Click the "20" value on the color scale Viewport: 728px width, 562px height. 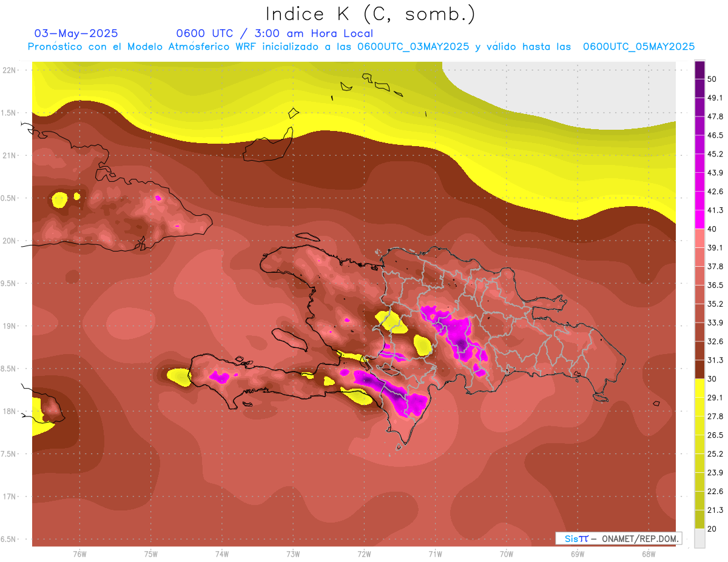713,529
